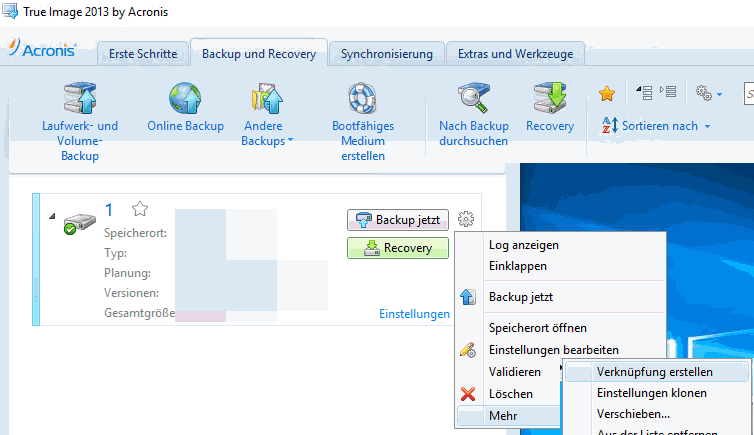Click the green Recovery button
Screen dimensions: 754x435
pyautogui.click(x=398, y=248)
